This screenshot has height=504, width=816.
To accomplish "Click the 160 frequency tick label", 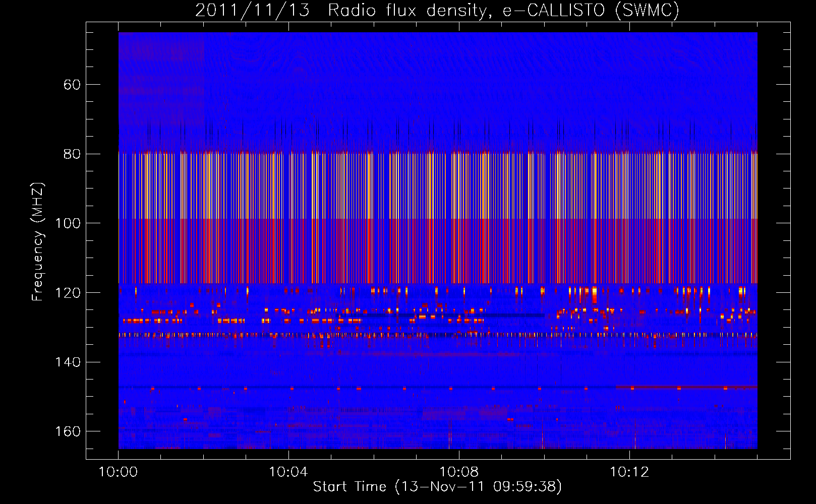I will point(68,431).
